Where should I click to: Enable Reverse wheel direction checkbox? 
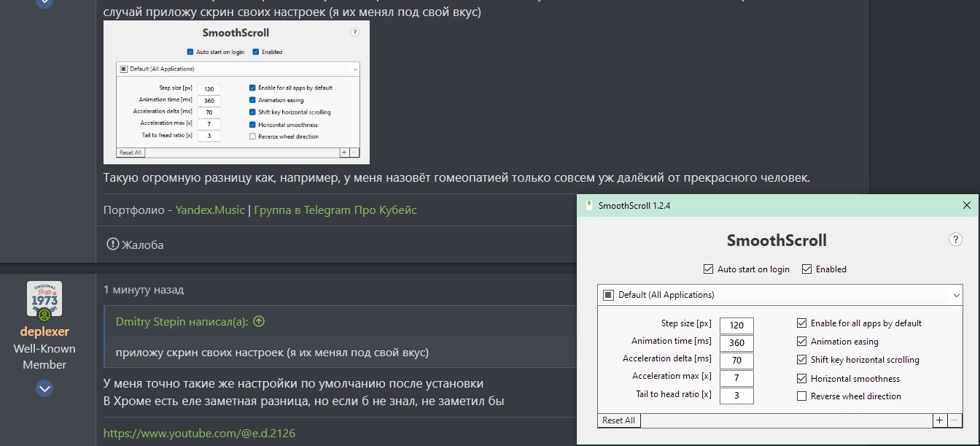pyautogui.click(x=802, y=396)
